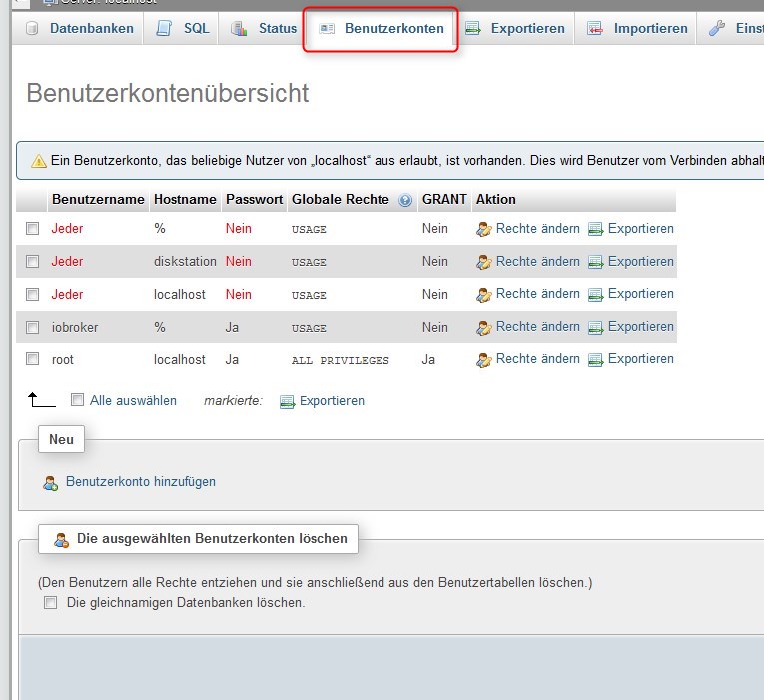Select the iobroker user checkbox

(x=33, y=327)
